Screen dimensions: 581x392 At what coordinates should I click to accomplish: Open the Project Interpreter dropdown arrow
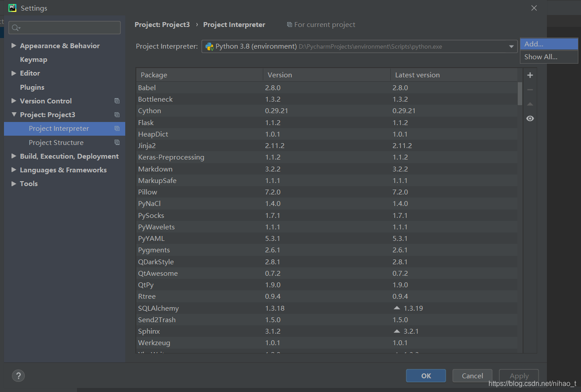(511, 46)
